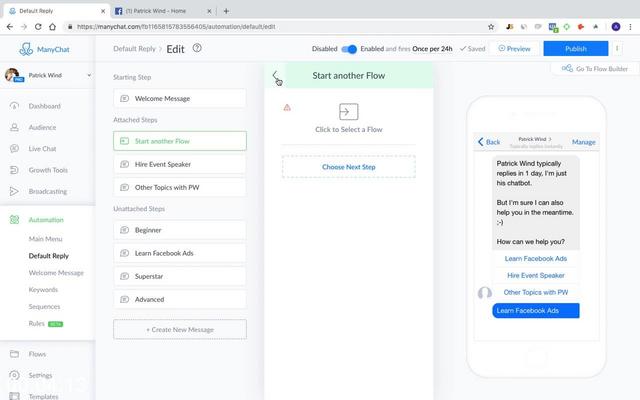640x400 pixels.
Task: Click the help question mark icon
Action: [x=197, y=48]
